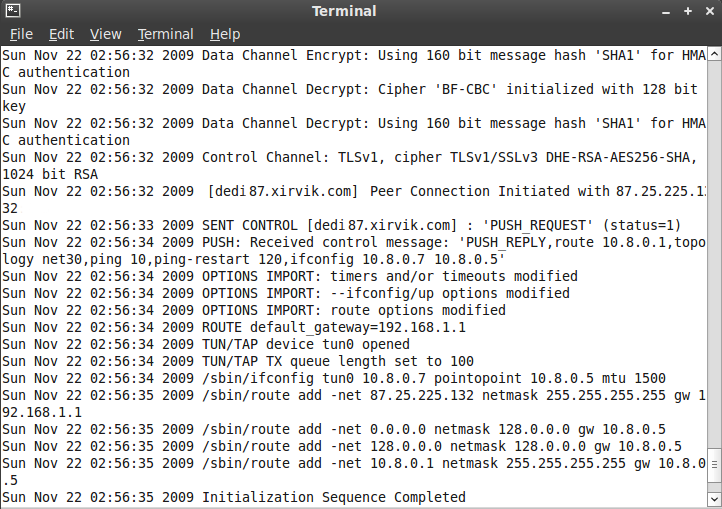Maximize the Terminal window

[689, 11]
